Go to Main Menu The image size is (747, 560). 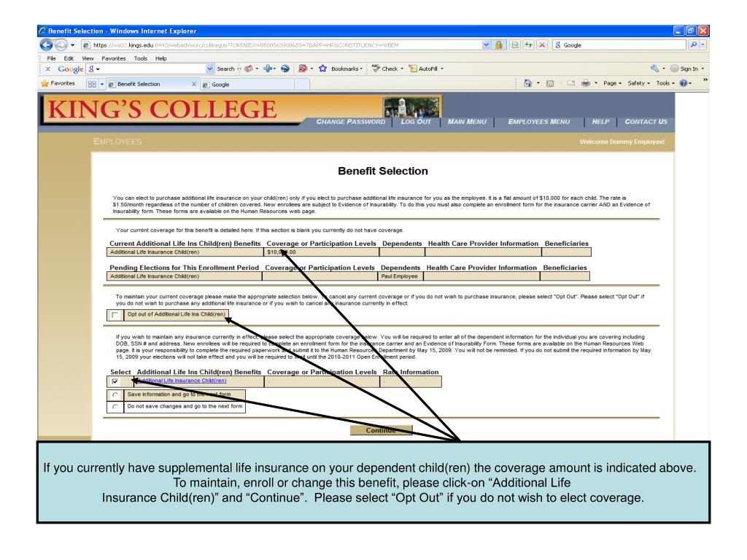[x=467, y=122]
